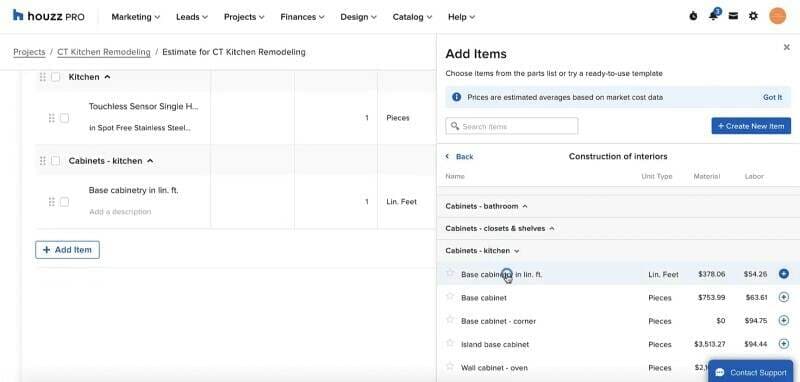Go Back in the items list
Viewport: 800px width, 382px height.
(x=460, y=157)
